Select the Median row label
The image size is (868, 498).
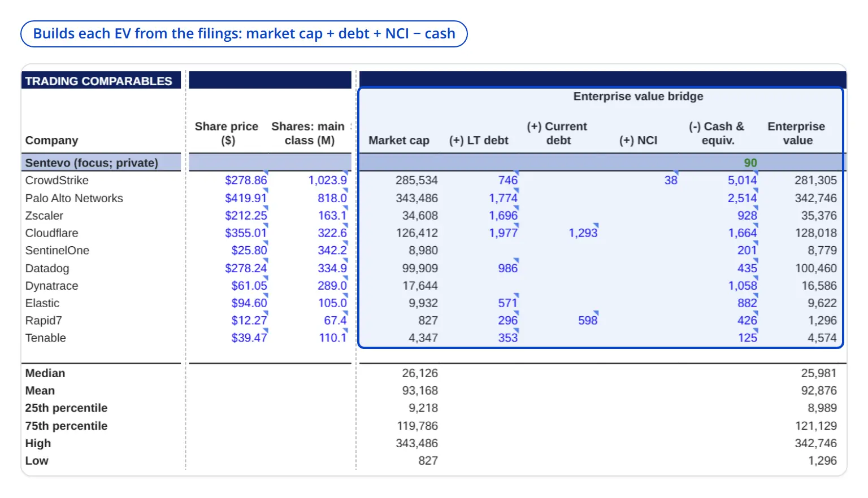pyautogui.click(x=45, y=373)
